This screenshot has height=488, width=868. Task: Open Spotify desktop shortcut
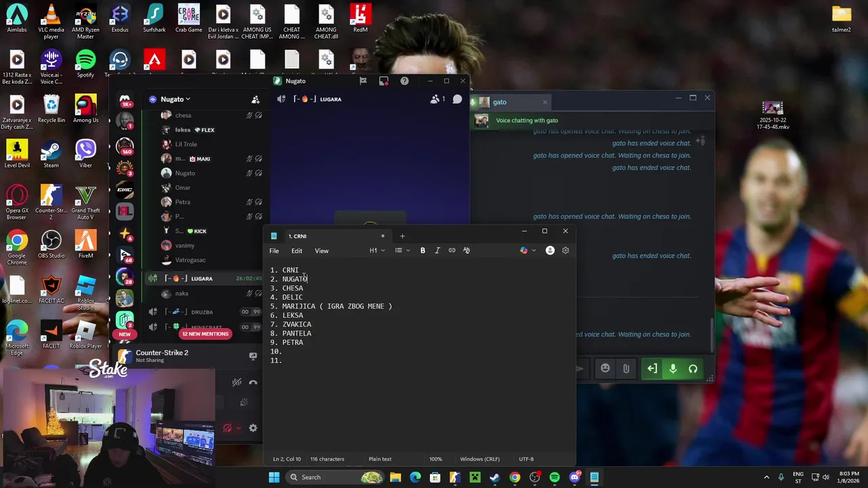85,65
